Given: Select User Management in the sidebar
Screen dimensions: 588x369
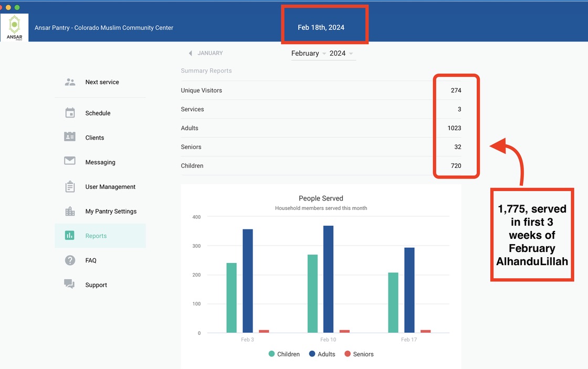Looking at the screenshot, I should (110, 187).
